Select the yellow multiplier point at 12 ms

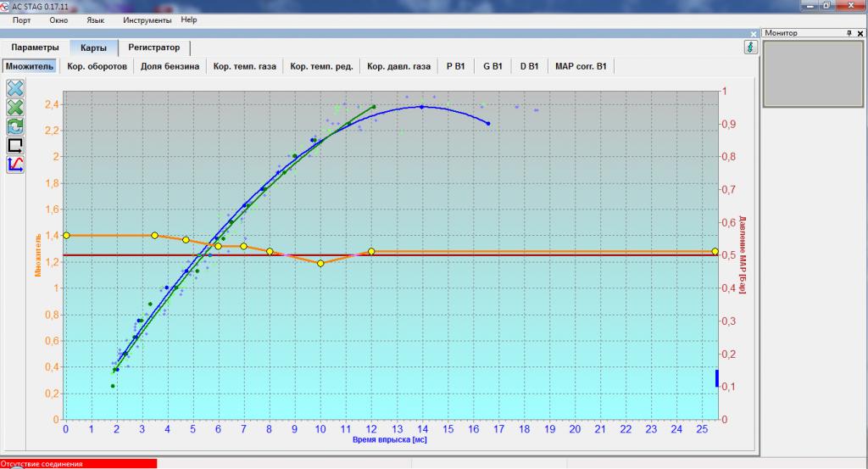[371, 251]
